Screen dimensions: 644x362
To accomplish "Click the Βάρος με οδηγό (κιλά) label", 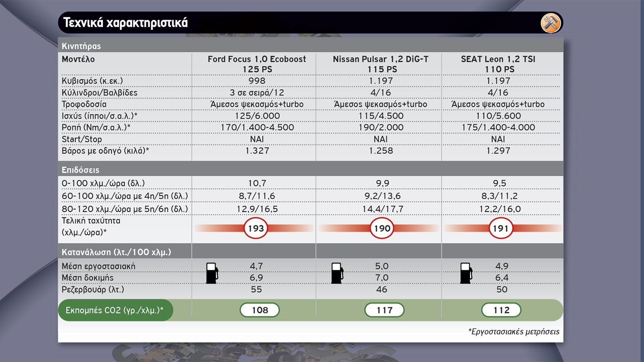I will (105, 151).
